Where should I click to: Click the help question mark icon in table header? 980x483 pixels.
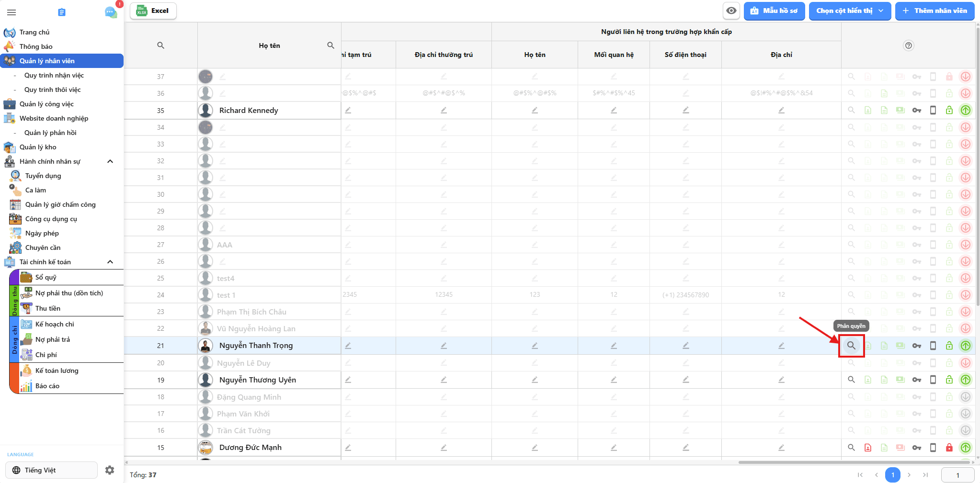click(909, 45)
